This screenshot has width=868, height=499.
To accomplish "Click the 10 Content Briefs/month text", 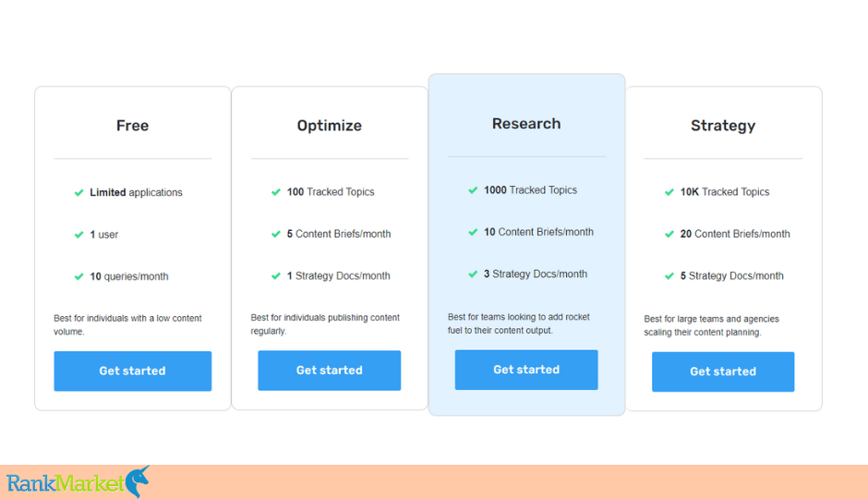I will coord(538,233).
